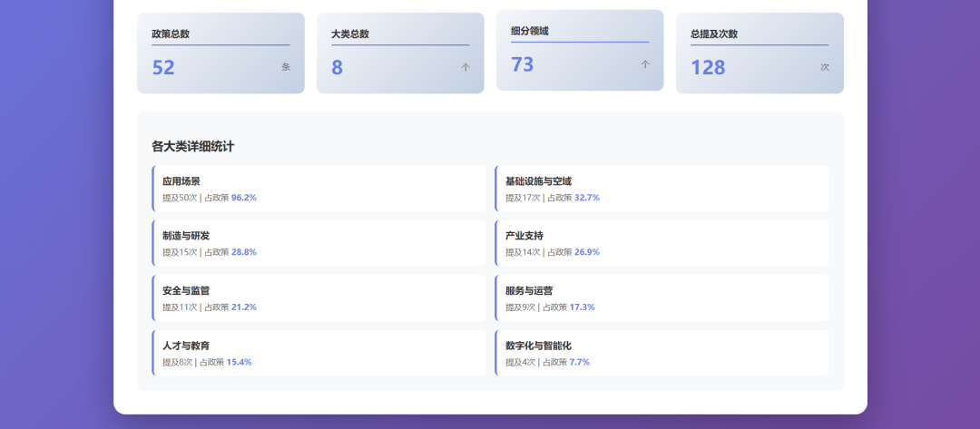Open the 基础设施与空域 category item
This screenshot has height=429, width=980.
pos(538,181)
